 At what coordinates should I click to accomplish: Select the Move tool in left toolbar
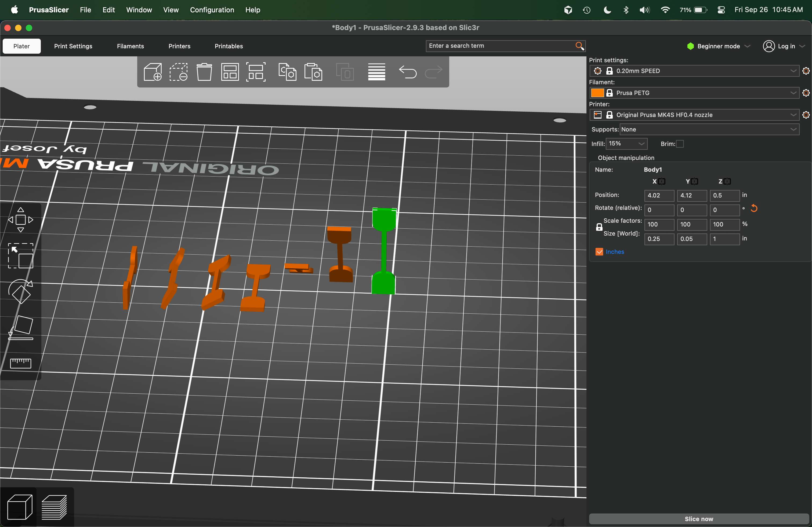tap(20, 220)
